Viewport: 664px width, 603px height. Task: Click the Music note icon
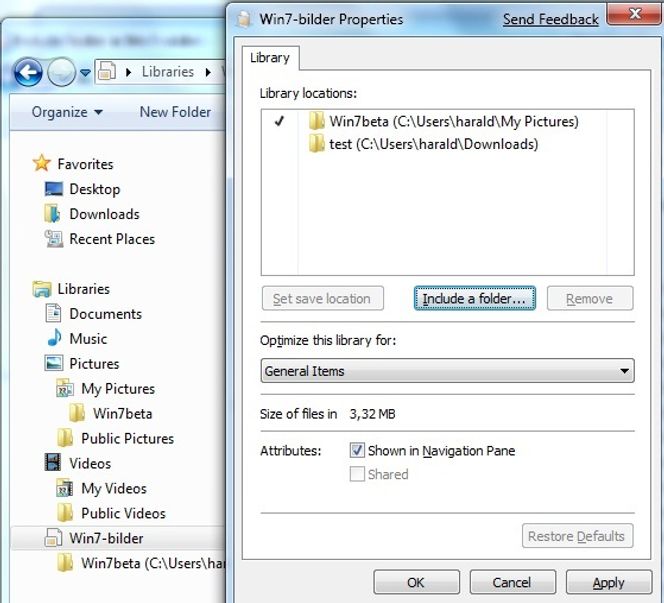point(54,338)
